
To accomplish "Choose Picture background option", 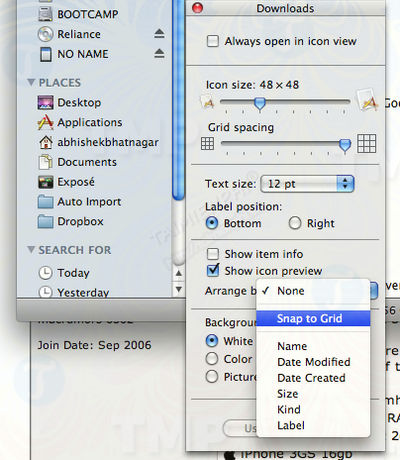I will pos(212,377).
